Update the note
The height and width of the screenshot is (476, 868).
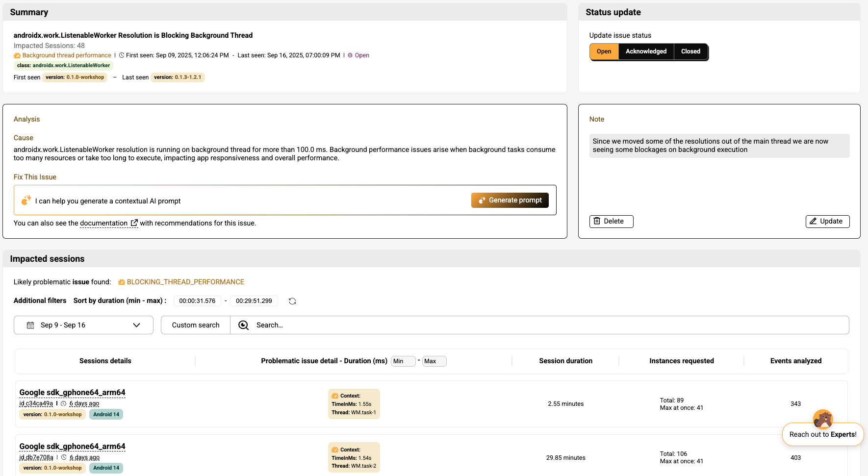pos(827,222)
